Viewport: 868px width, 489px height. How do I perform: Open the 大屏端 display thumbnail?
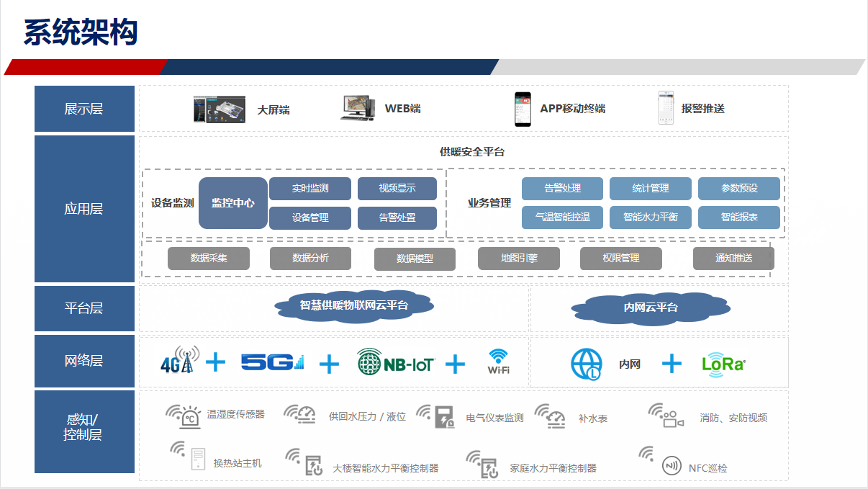point(219,109)
